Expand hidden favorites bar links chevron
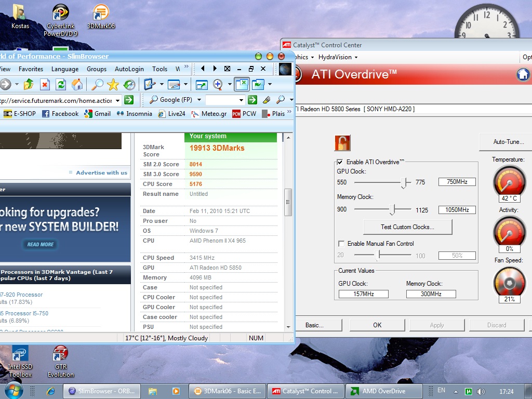 click(x=289, y=111)
